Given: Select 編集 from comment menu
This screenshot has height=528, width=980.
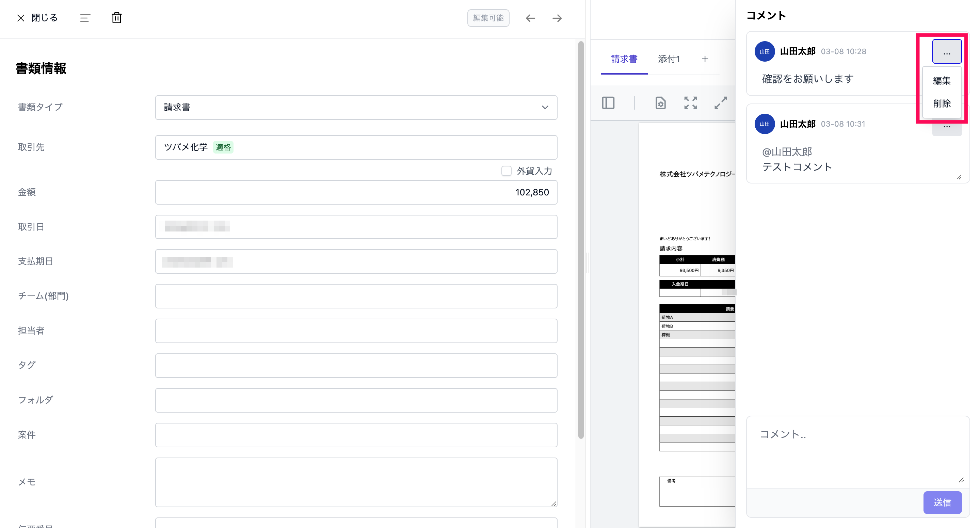Looking at the screenshot, I should click(942, 81).
